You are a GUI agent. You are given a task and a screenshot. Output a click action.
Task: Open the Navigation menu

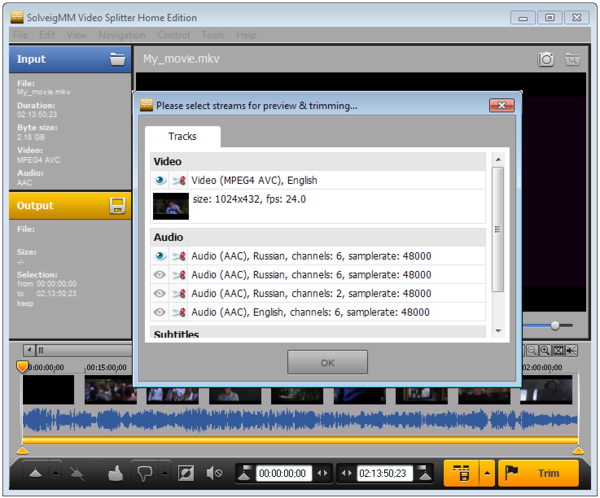click(x=122, y=35)
